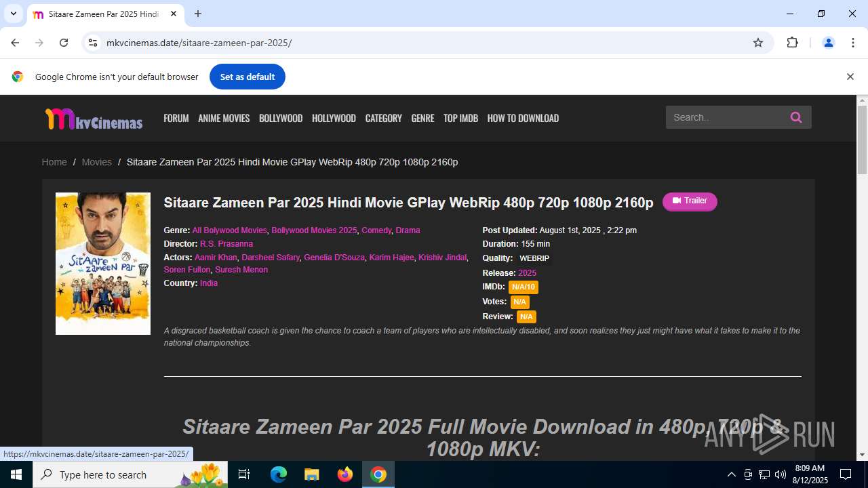Open actor Suresh Menon link
Viewport: 868px width, 488px height.
pyautogui.click(x=241, y=270)
